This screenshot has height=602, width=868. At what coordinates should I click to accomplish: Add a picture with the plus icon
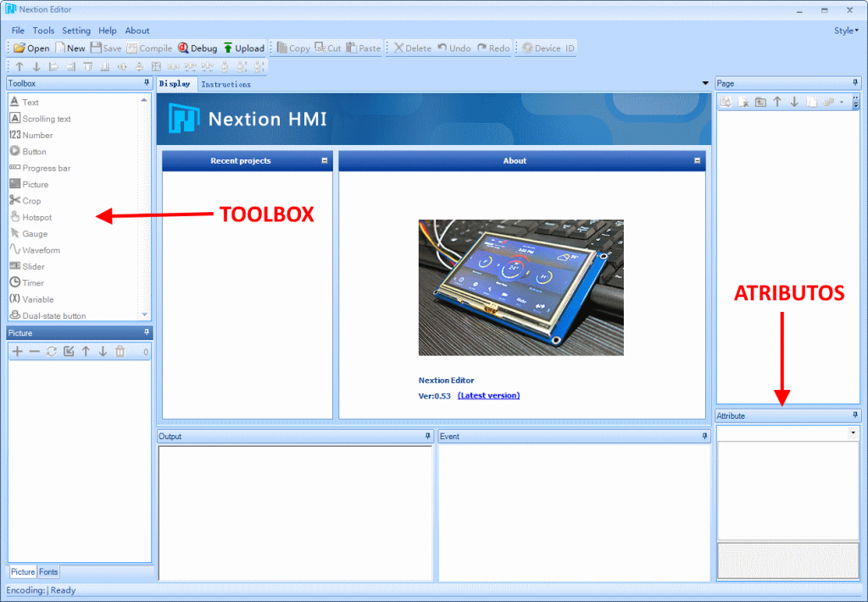point(18,352)
